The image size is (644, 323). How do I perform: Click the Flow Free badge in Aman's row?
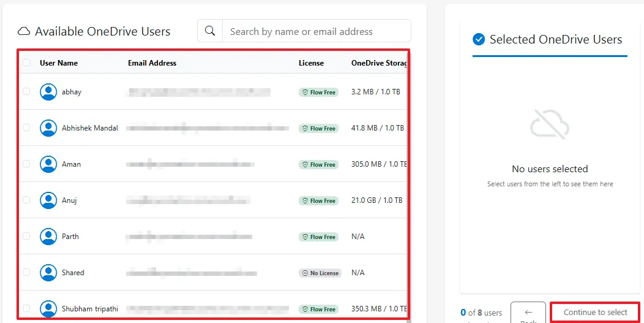coord(319,165)
